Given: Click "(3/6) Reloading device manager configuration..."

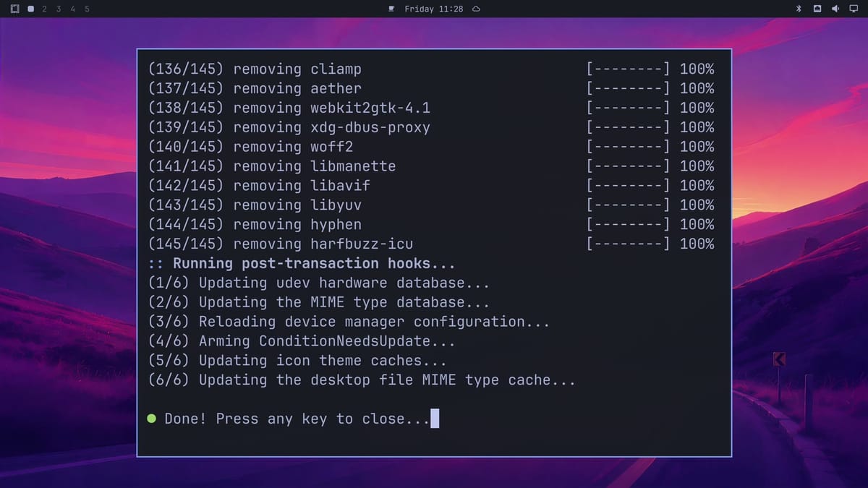Looking at the screenshot, I should click(349, 322).
